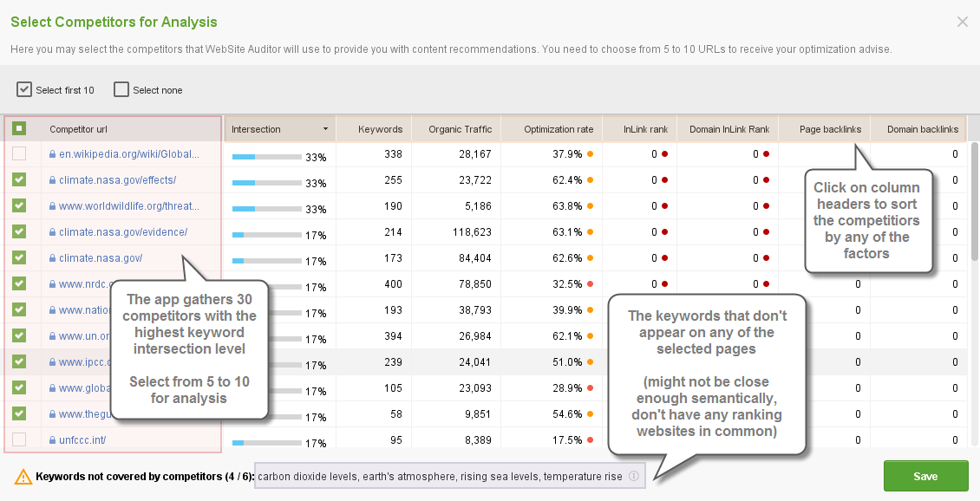The width and height of the screenshot is (980, 501).
Task: Click the intersection progress bar for en.wikipedia.org
Action: point(266,157)
